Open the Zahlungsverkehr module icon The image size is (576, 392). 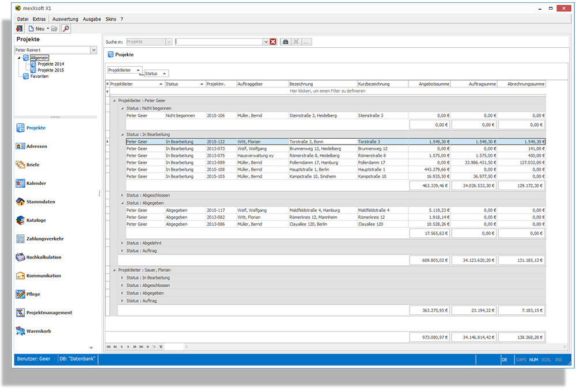[21, 239]
